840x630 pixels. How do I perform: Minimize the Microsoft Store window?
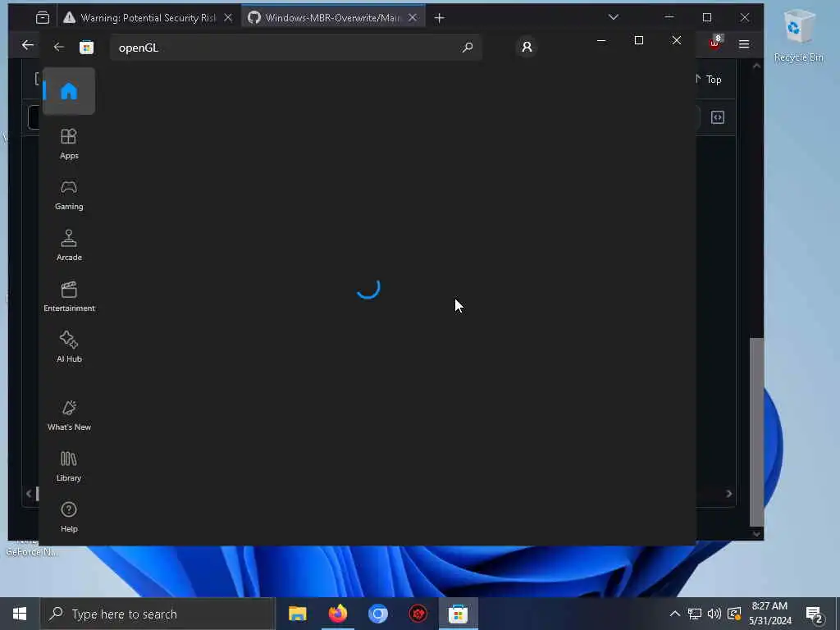point(601,40)
